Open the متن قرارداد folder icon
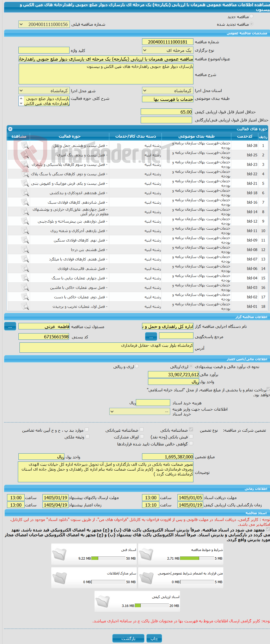The image size is (270, 644). coord(146,578)
